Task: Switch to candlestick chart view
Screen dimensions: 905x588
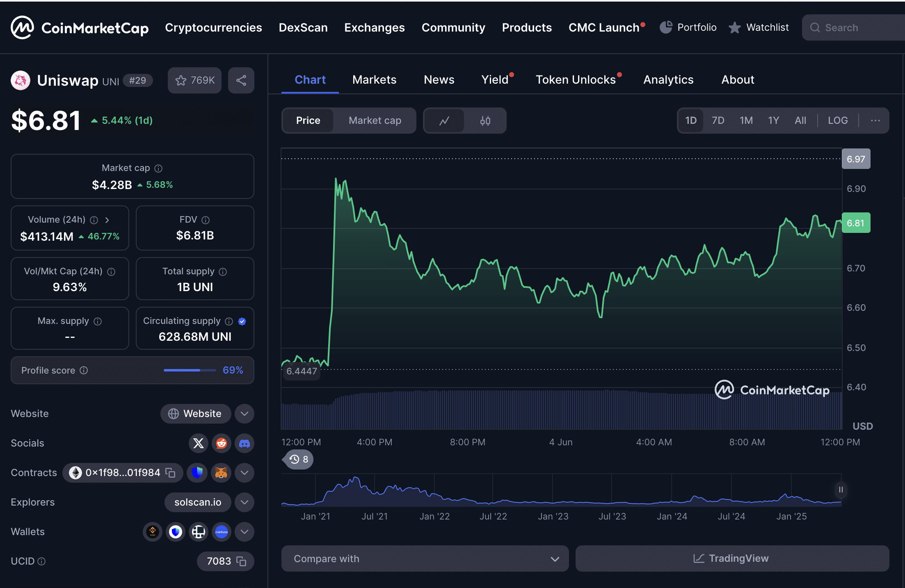Action: click(x=485, y=121)
